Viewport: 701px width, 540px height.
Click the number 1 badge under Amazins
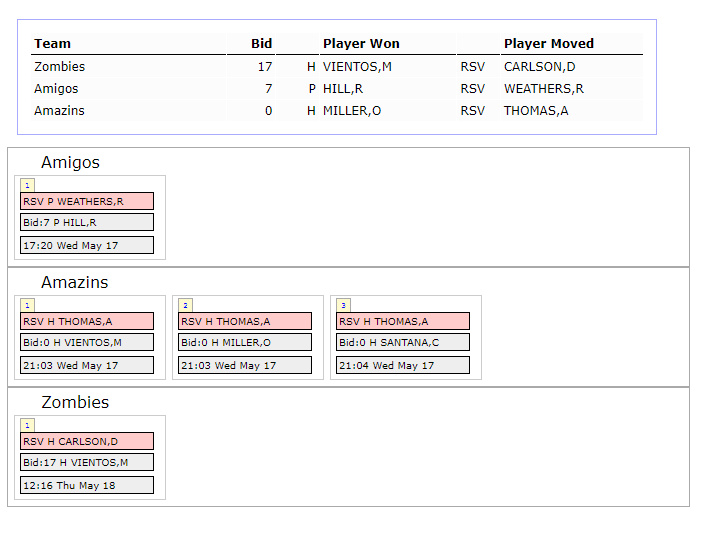(x=27, y=305)
